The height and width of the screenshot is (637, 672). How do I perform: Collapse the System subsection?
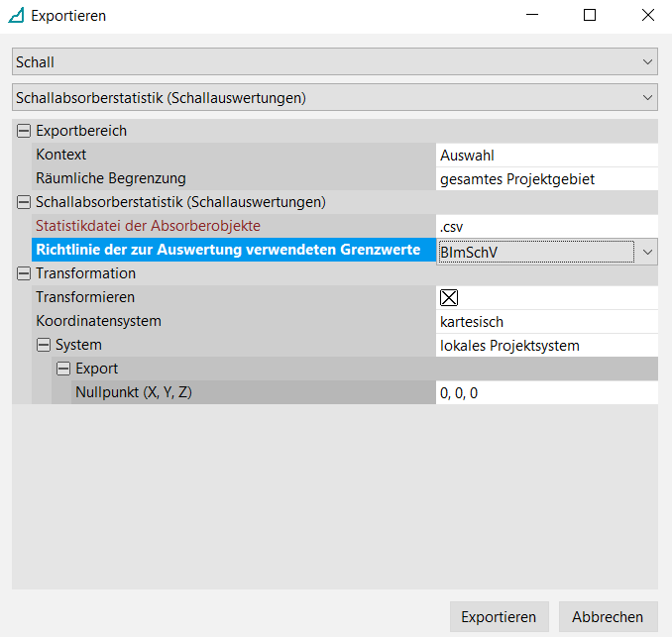(44, 346)
